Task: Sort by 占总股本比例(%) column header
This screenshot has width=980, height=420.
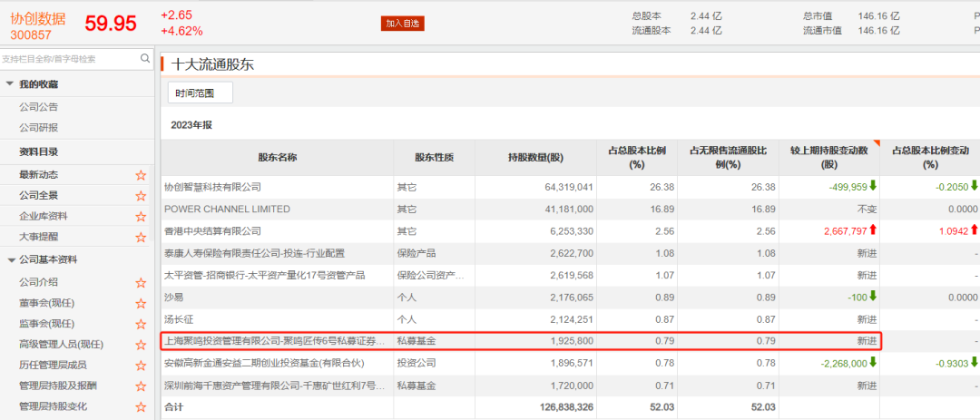Action: pos(637,158)
